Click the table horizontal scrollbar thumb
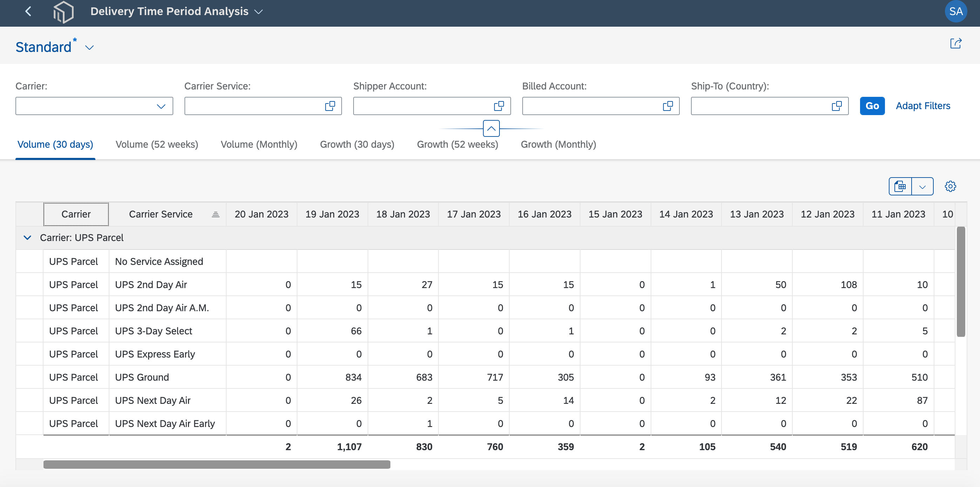The width and height of the screenshot is (980, 487). pos(217,465)
